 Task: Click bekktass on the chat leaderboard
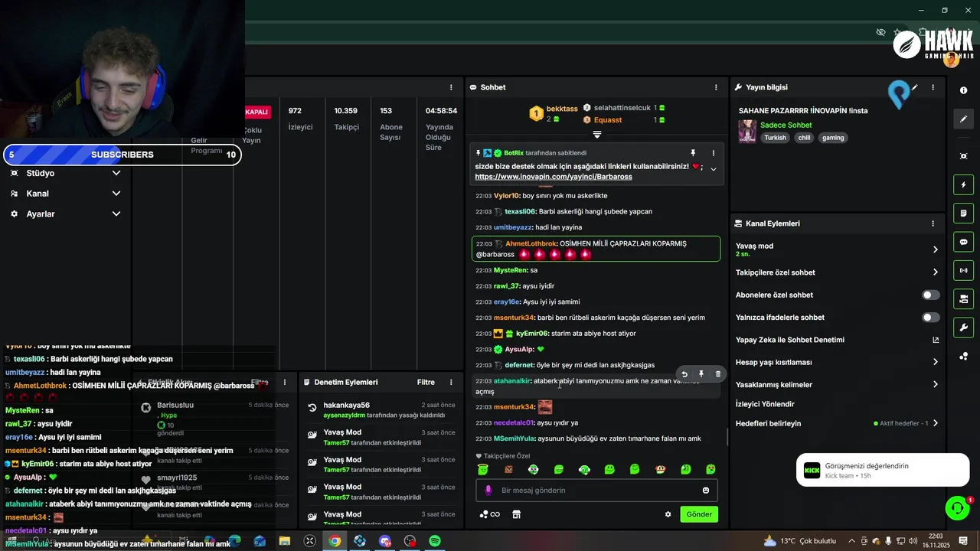click(x=562, y=109)
